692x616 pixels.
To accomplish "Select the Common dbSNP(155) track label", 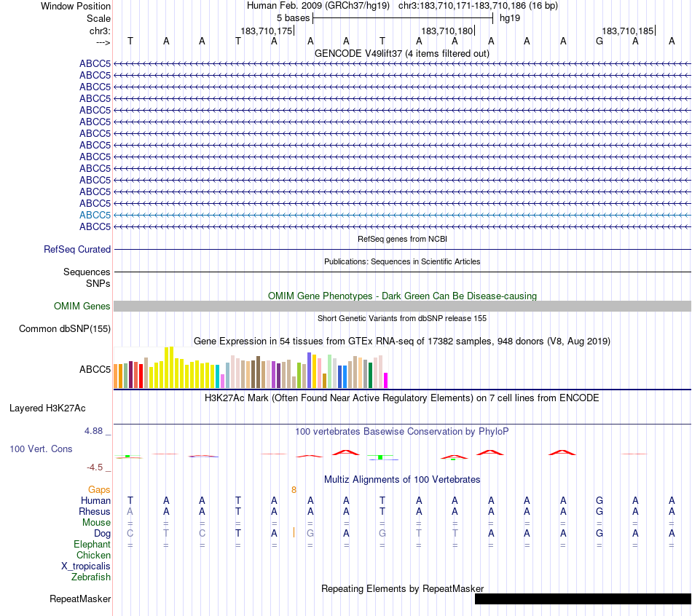I will click(65, 328).
